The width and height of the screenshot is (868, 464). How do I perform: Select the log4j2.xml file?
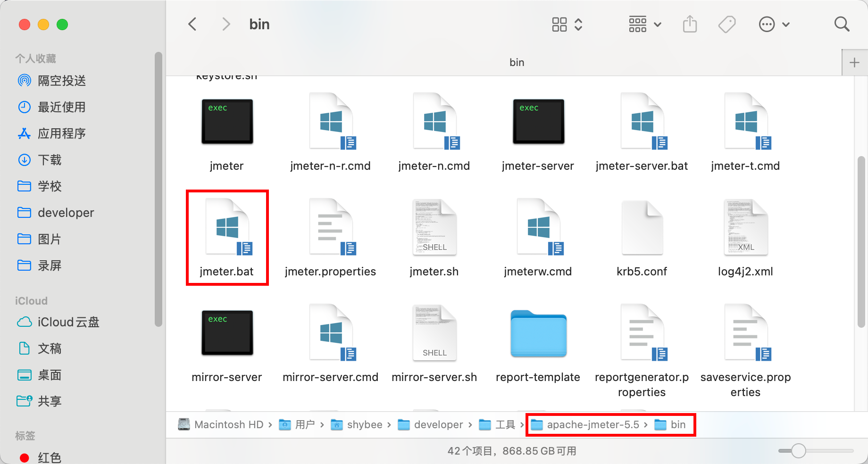745,238
